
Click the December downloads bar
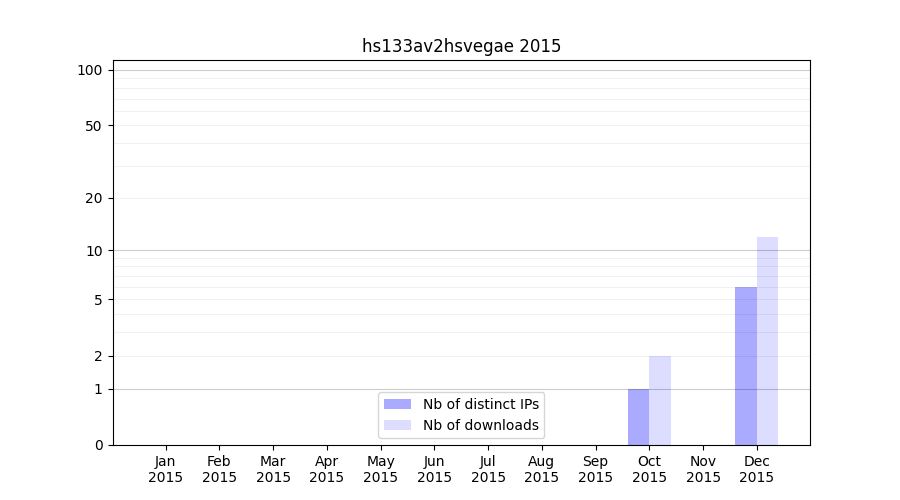(x=767, y=340)
